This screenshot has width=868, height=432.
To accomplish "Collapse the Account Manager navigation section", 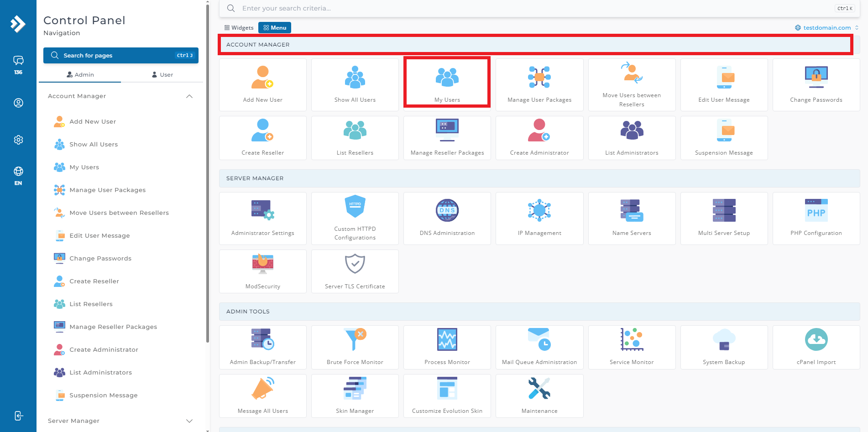I will (189, 96).
